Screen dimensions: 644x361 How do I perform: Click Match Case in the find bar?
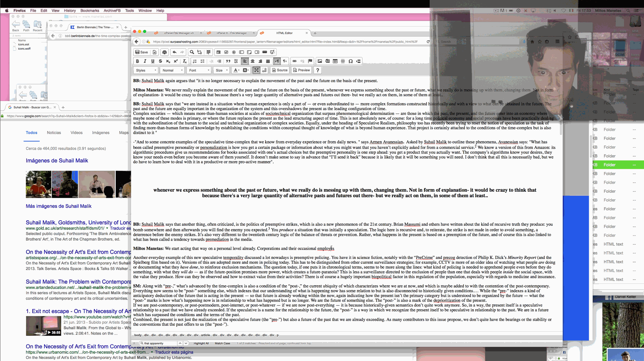pyautogui.click(x=223, y=343)
